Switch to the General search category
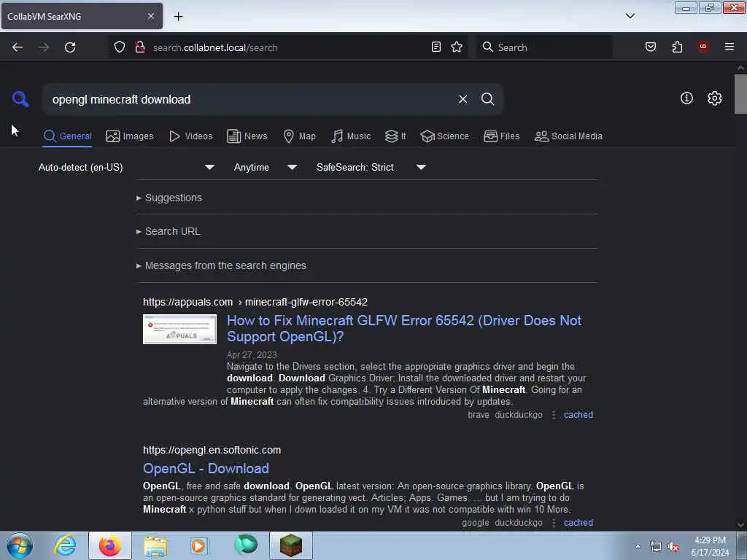Image resolution: width=747 pixels, height=560 pixels. (x=67, y=136)
